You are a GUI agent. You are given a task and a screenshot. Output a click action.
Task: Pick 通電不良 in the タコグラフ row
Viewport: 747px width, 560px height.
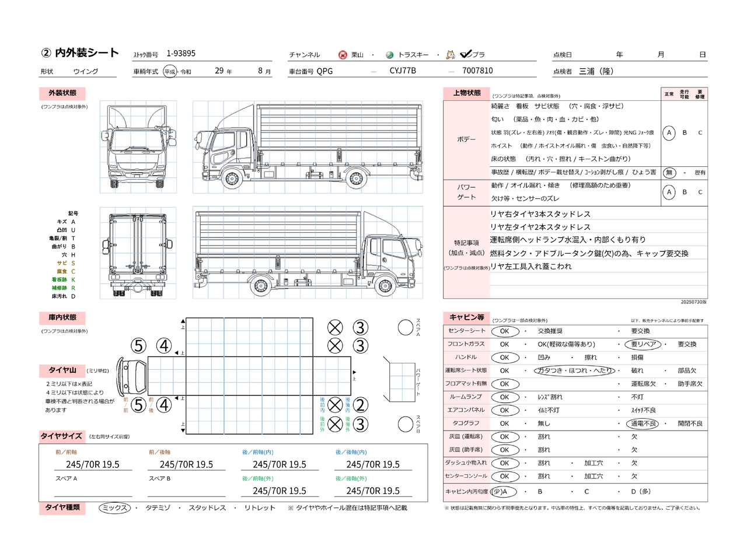coord(643,423)
